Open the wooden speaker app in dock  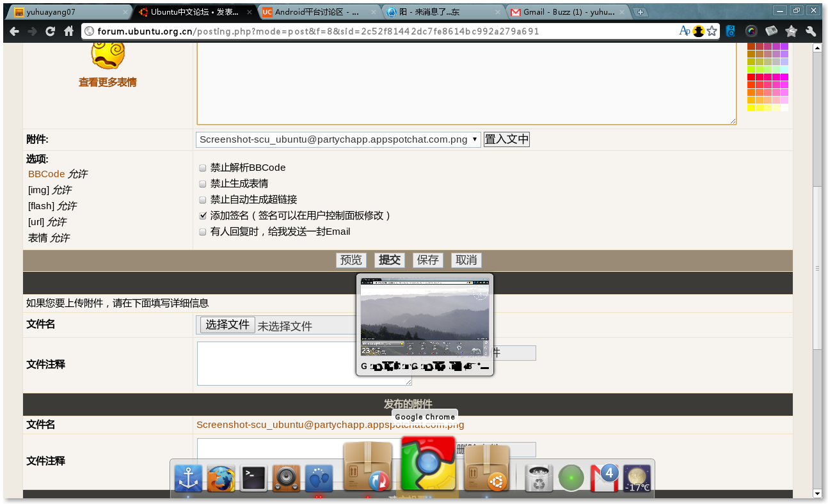286,478
